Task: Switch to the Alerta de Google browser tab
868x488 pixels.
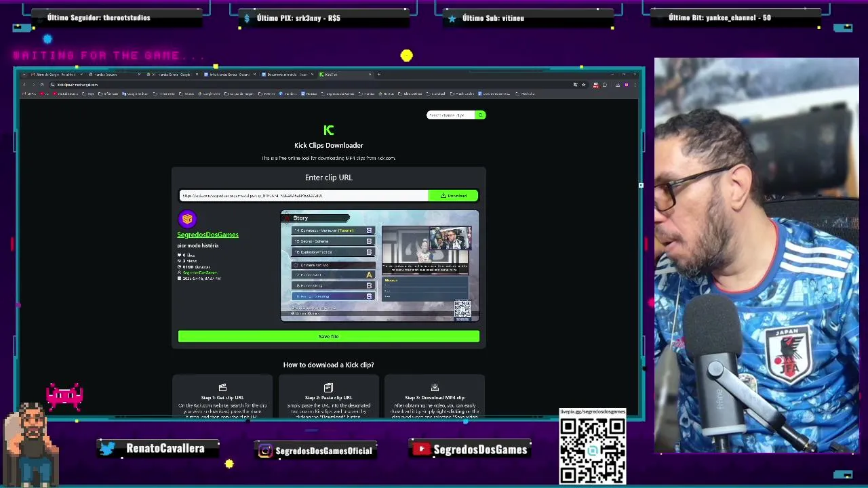Action: [56, 74]
